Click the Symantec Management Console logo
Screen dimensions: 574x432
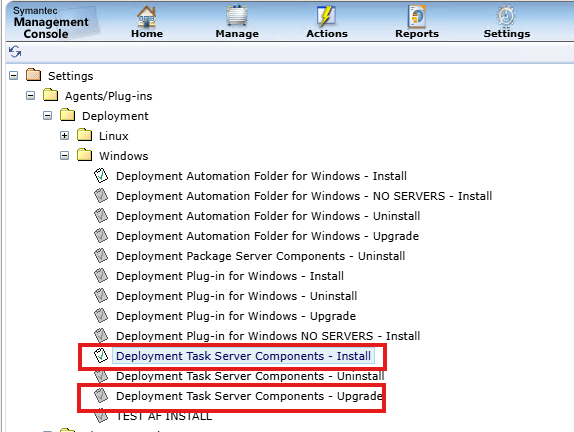[x=51, y=22]
